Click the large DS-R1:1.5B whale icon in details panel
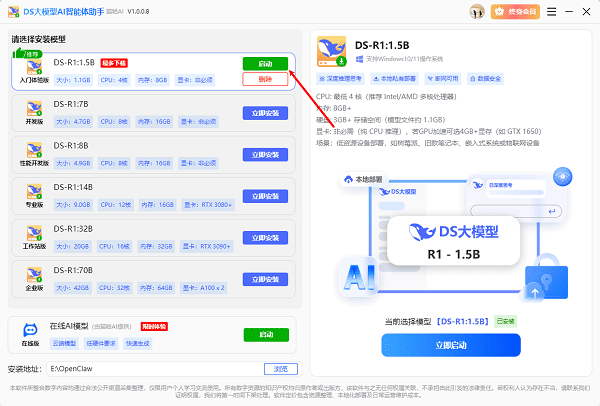This screenshot has width=600, height=406. [x=332, y=52]
